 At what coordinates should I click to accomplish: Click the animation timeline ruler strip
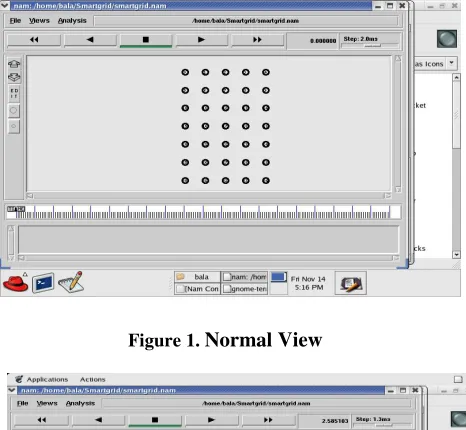tap(204, 212)
